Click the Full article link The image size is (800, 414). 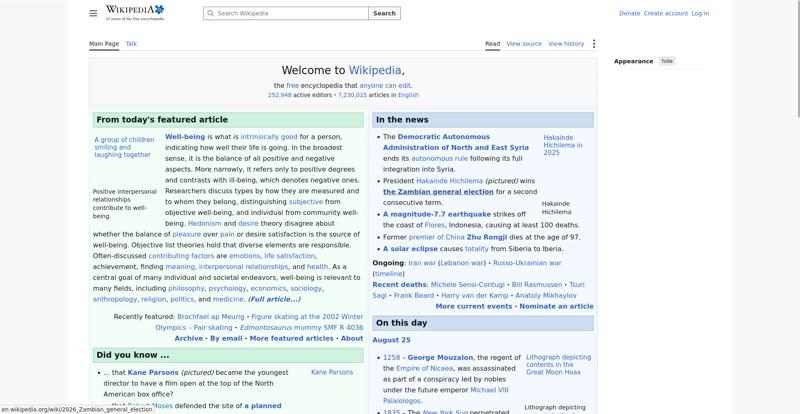pos(274,300)
